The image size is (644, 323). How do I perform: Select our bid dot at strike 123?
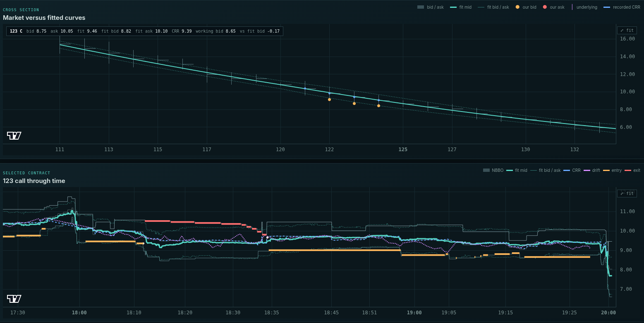point(354,103)
